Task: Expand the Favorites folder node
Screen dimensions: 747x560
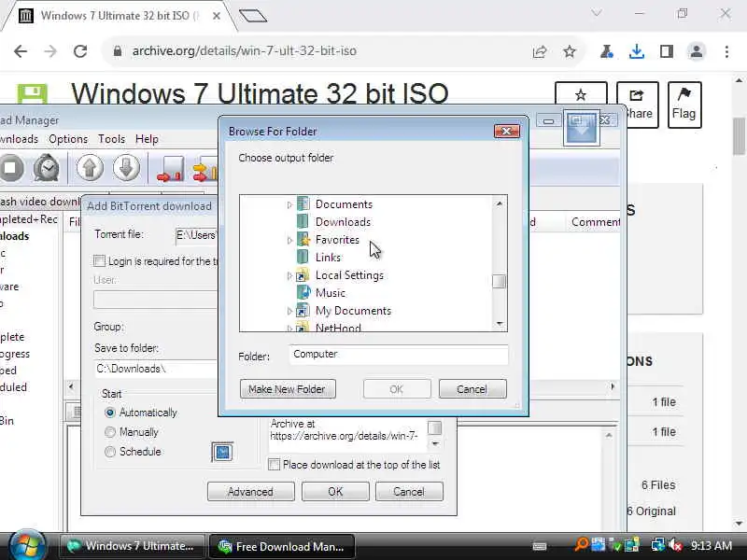Action: tap(289, 240)
